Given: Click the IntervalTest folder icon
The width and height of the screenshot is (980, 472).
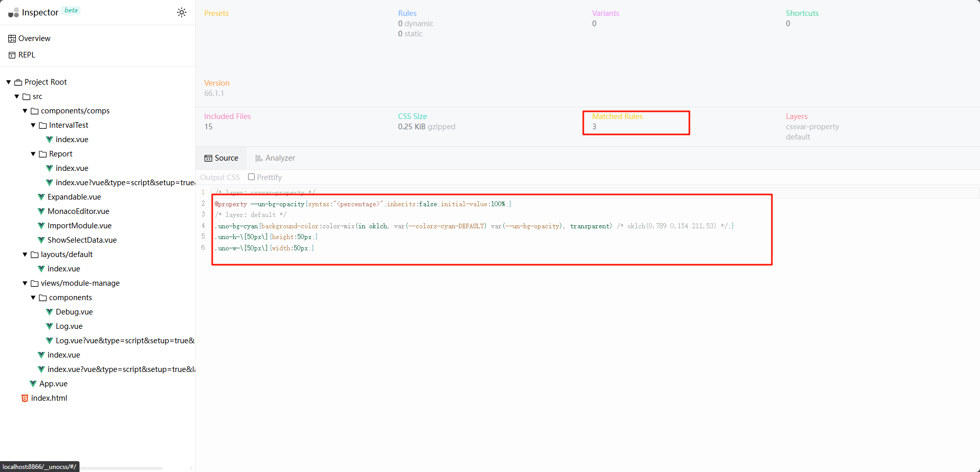Looking at the screenshot, I should pyautogui.click(x=43, y=125).
